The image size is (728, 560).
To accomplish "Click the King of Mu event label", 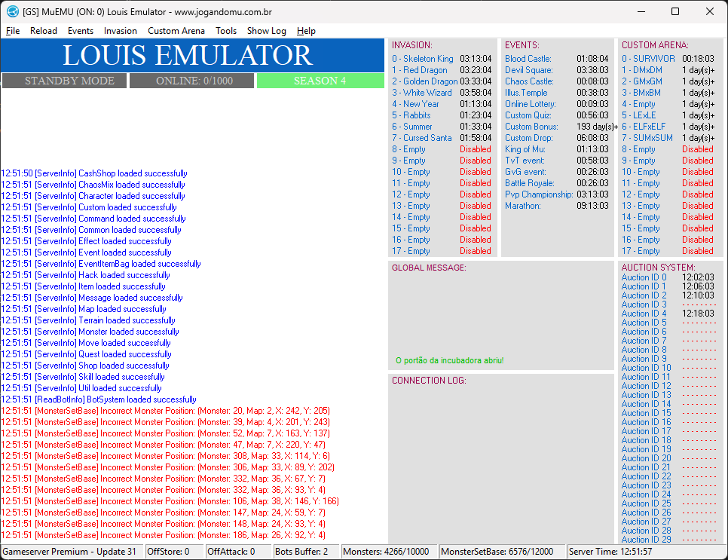I will [525, 149].
